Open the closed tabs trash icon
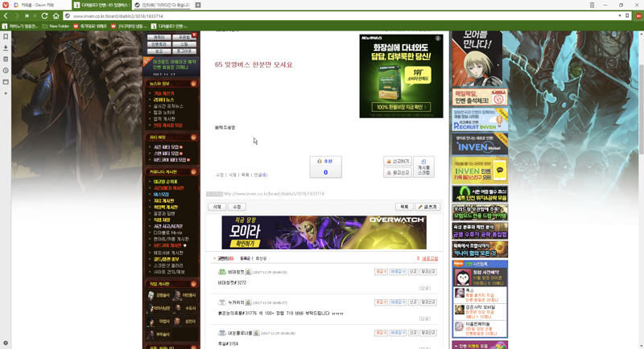 tap(592, 5)
